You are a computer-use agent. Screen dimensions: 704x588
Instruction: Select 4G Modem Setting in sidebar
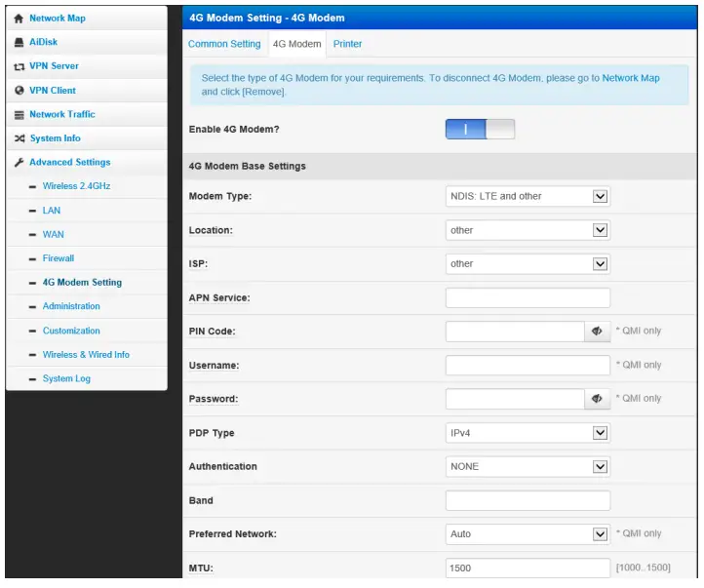tap(82, 283)
